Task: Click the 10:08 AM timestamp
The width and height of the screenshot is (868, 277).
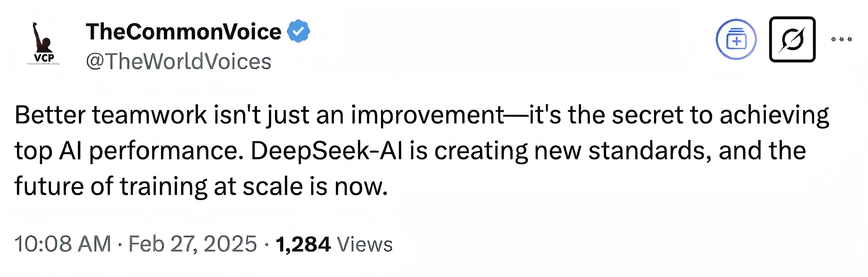Action: coord(63,244)
